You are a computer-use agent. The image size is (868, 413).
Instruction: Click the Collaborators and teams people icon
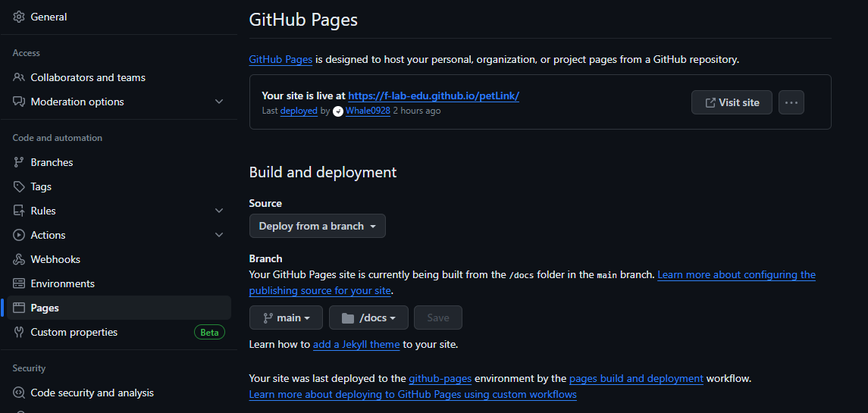click(19, 77)
